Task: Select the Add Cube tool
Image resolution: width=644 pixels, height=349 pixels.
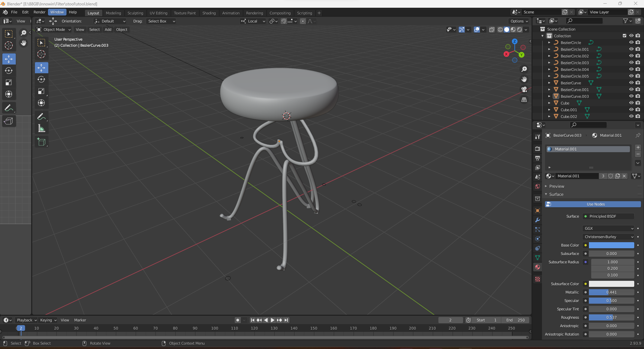Action: (41, 142)
